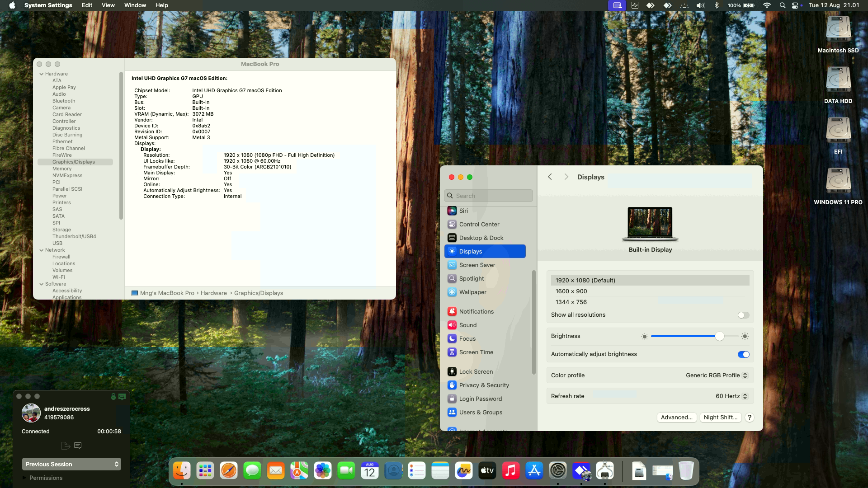
Task: Open the Wallpaper settings sidebar icon
Action: pos(452,292)
